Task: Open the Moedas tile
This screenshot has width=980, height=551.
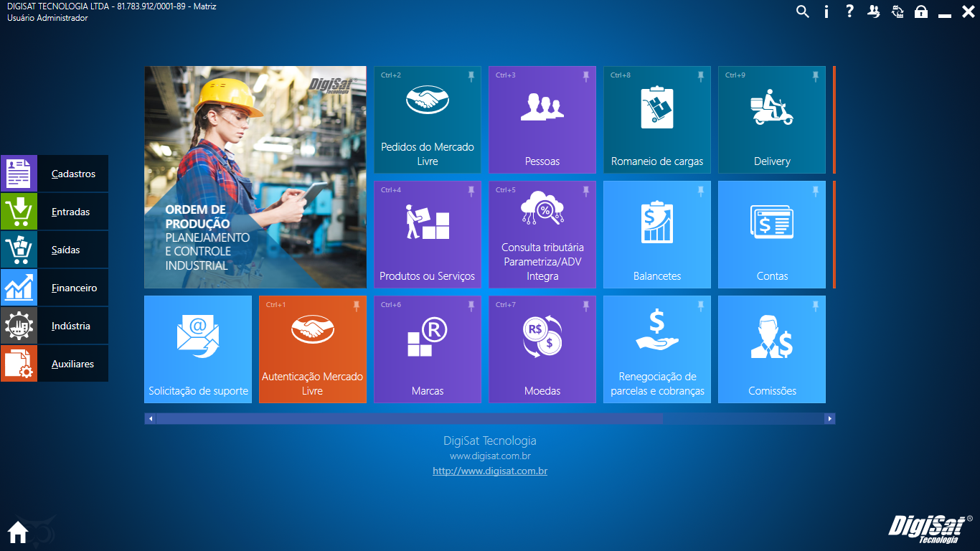Action: click(542, 349)
